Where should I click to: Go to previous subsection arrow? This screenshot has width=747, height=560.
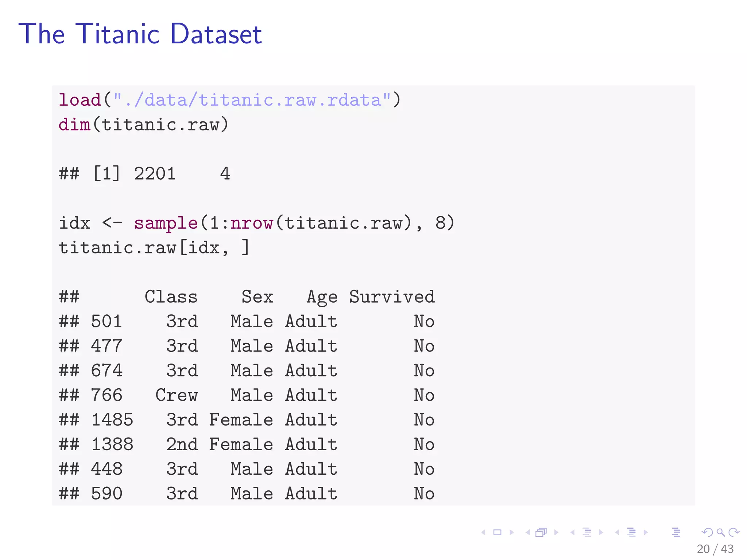point(573,532)
